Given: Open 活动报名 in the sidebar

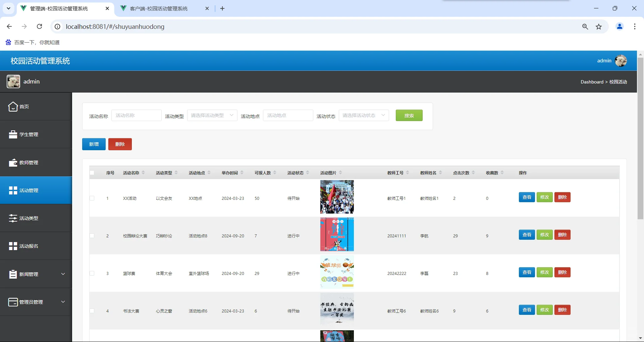Looking at the screenshot, I should point(36,246).
